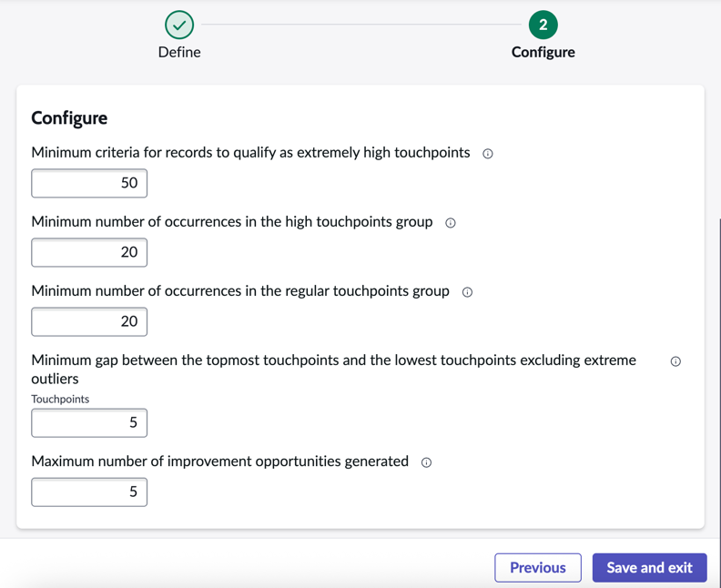
Task: Click 'Minimum gap between the topmost touchpoints' label
Action: click(x=333, y=370)
